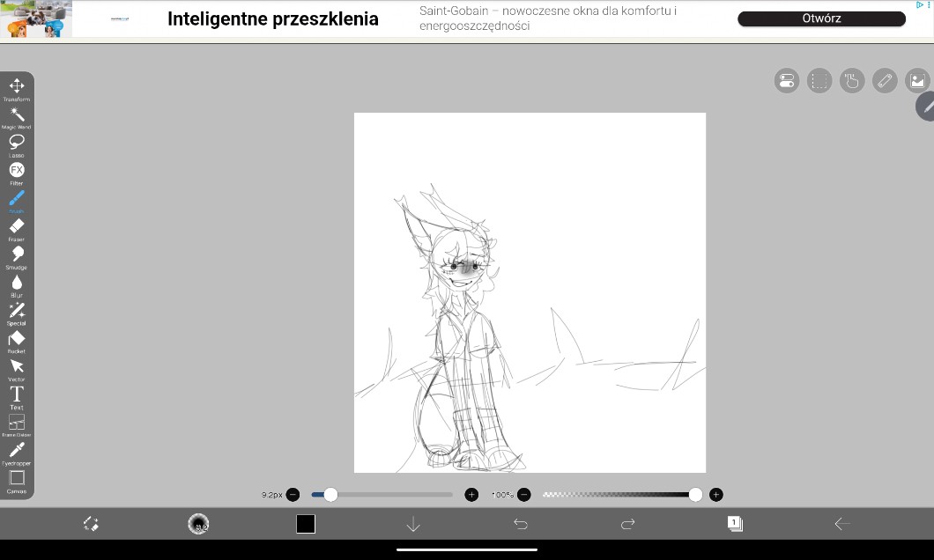Open the Canvas tool menu

[17, 479]
